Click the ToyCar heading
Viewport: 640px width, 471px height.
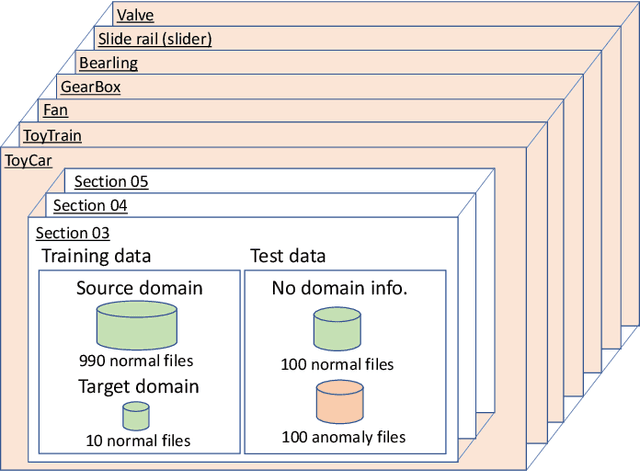[x=30, y=160]
